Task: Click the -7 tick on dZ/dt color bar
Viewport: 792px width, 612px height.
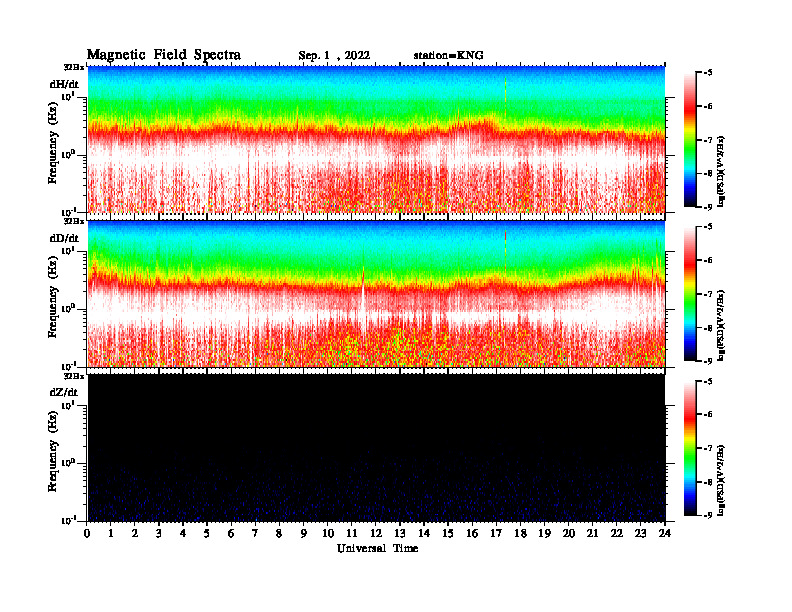Action: [708, 448]
